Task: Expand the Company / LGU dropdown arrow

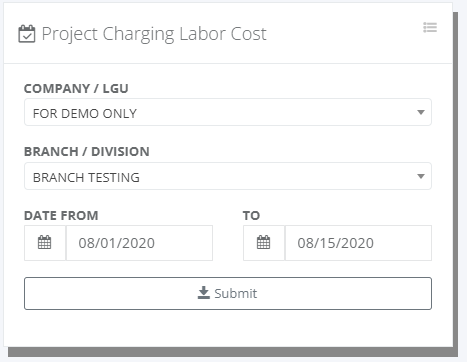Action: [x=421, y=112]
